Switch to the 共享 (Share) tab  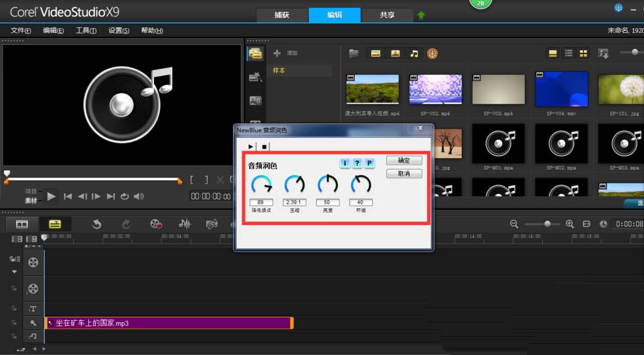[387, 15]
